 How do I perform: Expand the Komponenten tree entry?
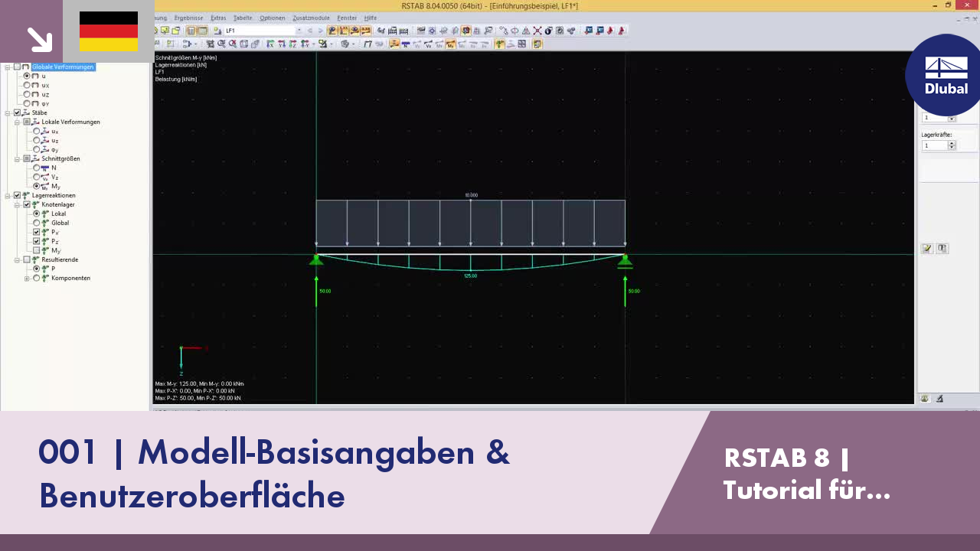click(27, 278)
